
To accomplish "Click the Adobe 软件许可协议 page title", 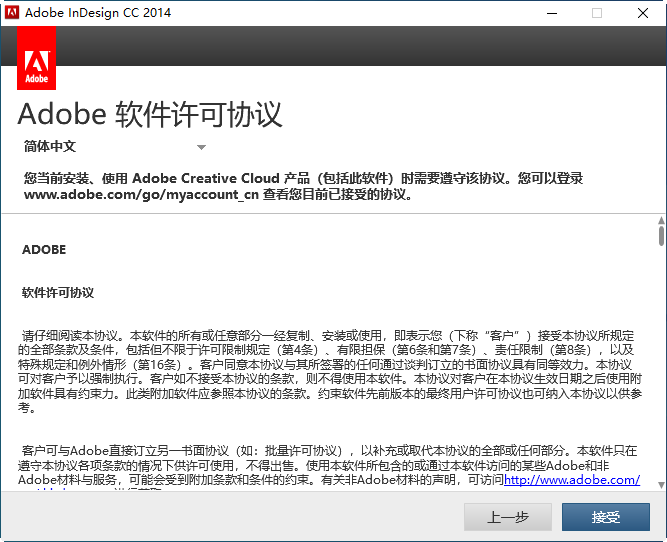I will click(150, 114).
